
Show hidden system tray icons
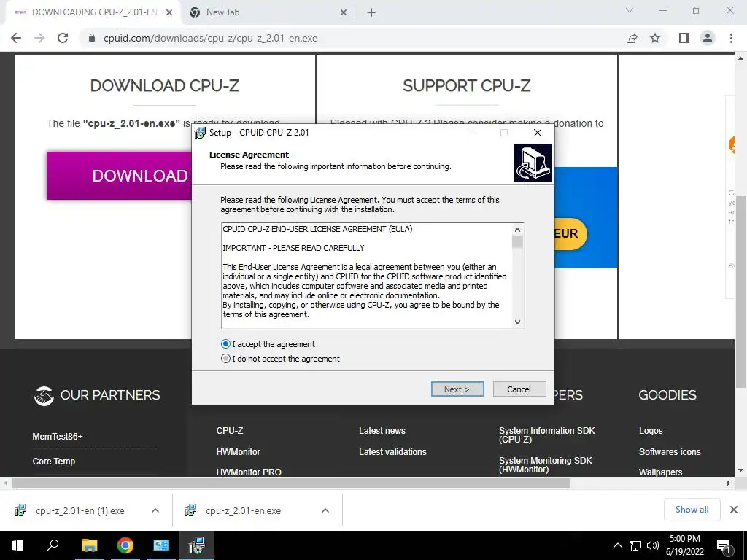coord(617,545)
